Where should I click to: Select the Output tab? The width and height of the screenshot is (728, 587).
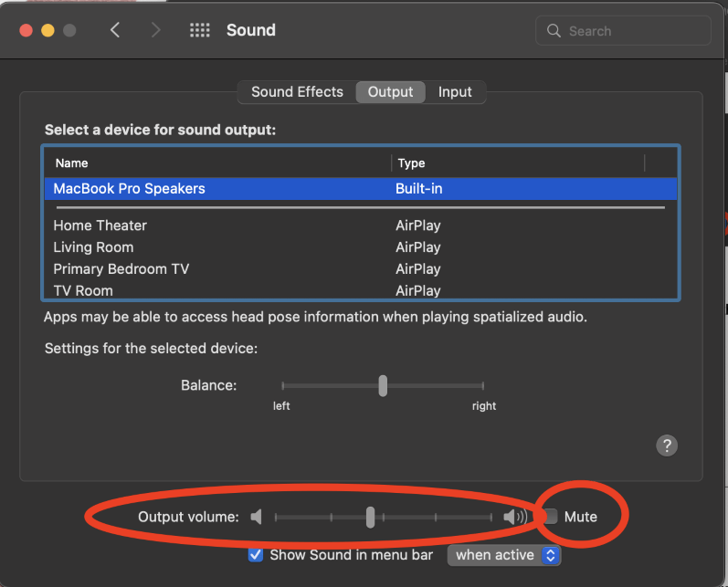[390, 92]
